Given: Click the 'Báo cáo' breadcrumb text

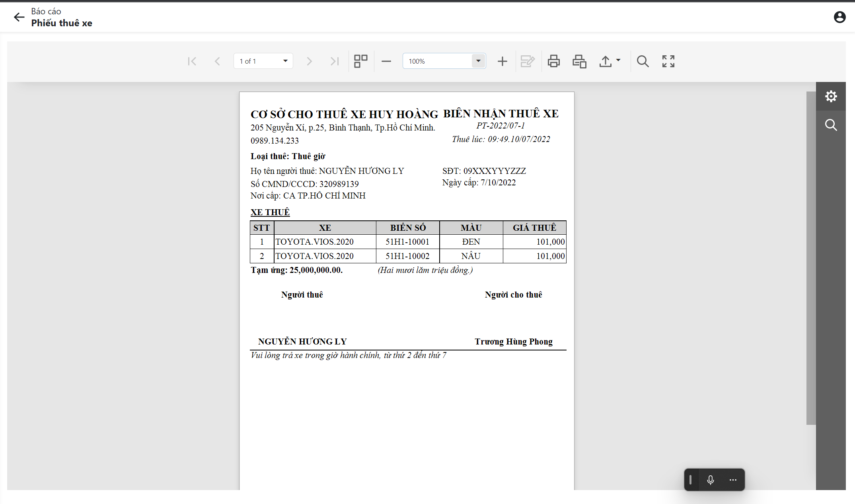Looking at the screenshot, I should tap(46, 11).
